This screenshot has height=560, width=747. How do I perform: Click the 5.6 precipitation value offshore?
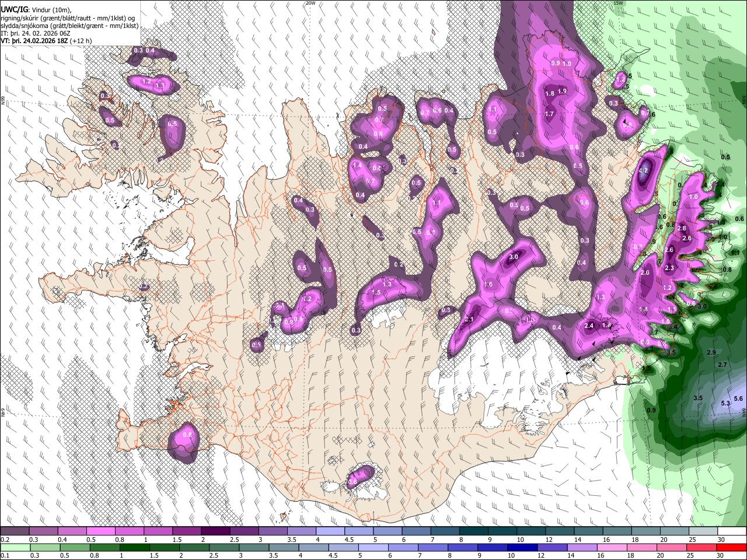(x=738, y=398)
